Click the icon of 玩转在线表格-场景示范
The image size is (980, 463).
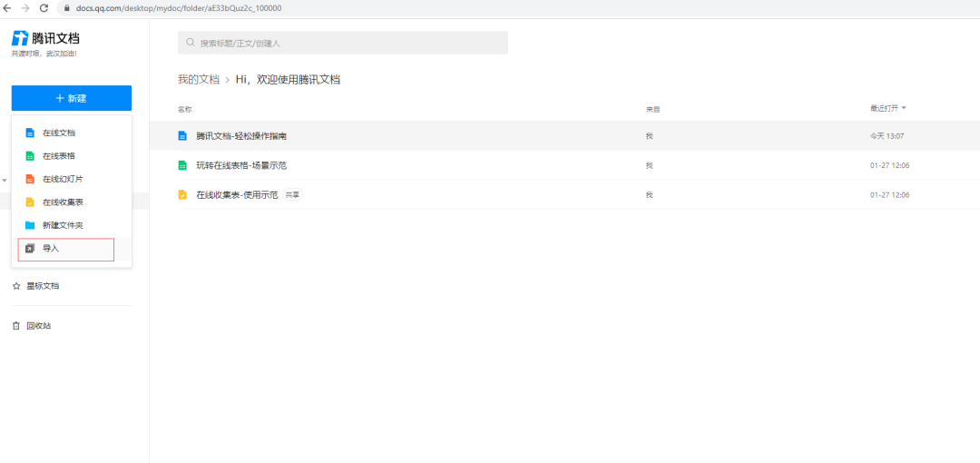(182, 165)
